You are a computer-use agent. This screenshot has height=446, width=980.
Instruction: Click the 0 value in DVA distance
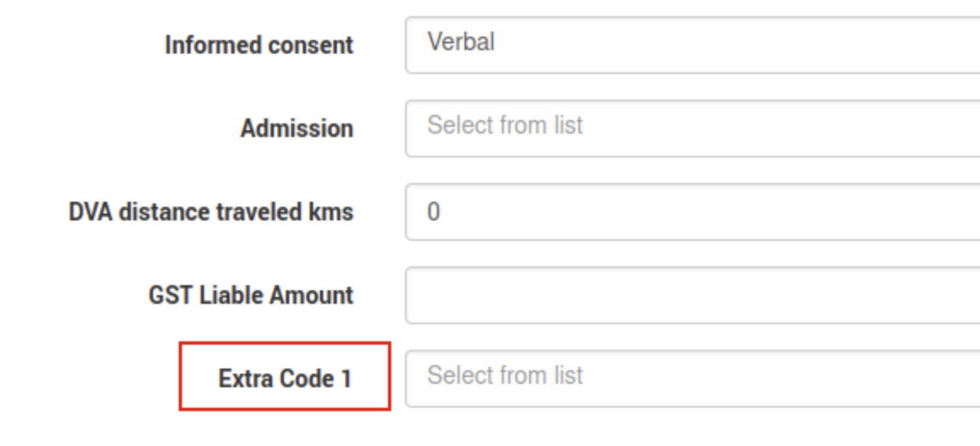433,211
